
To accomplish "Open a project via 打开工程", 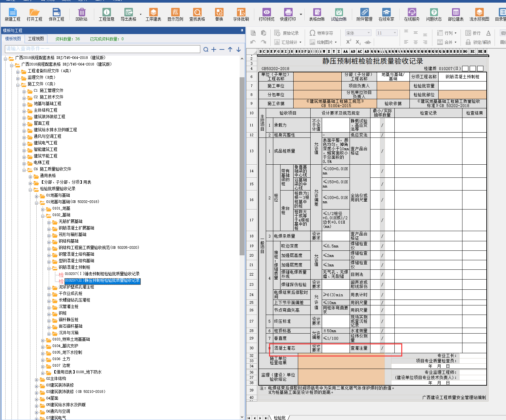I will pos(34,15).
